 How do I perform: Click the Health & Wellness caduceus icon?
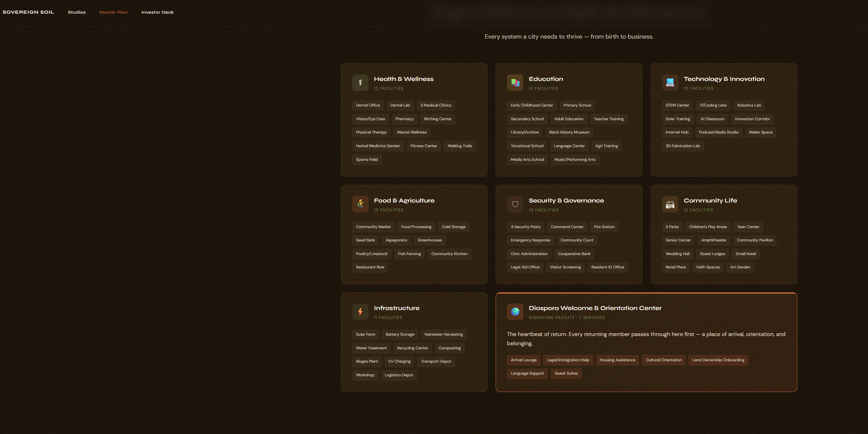click(360, 83)
